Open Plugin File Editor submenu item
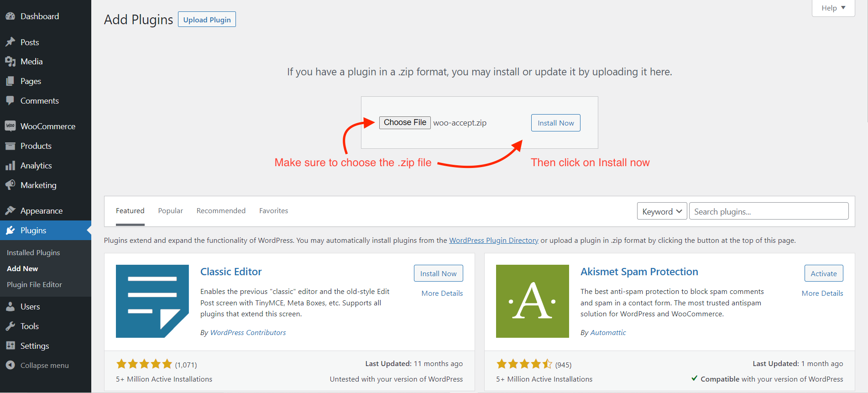 pos(34,284)
